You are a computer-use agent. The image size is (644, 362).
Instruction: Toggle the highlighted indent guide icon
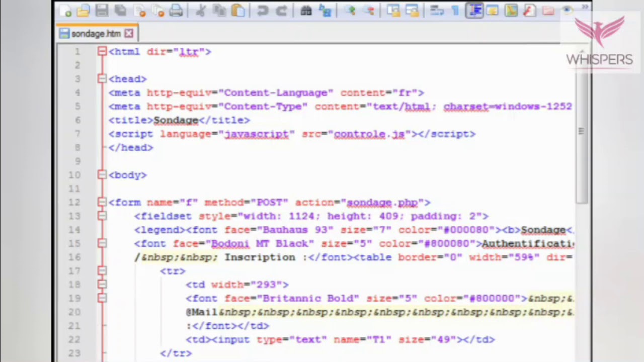click(474, 11)
